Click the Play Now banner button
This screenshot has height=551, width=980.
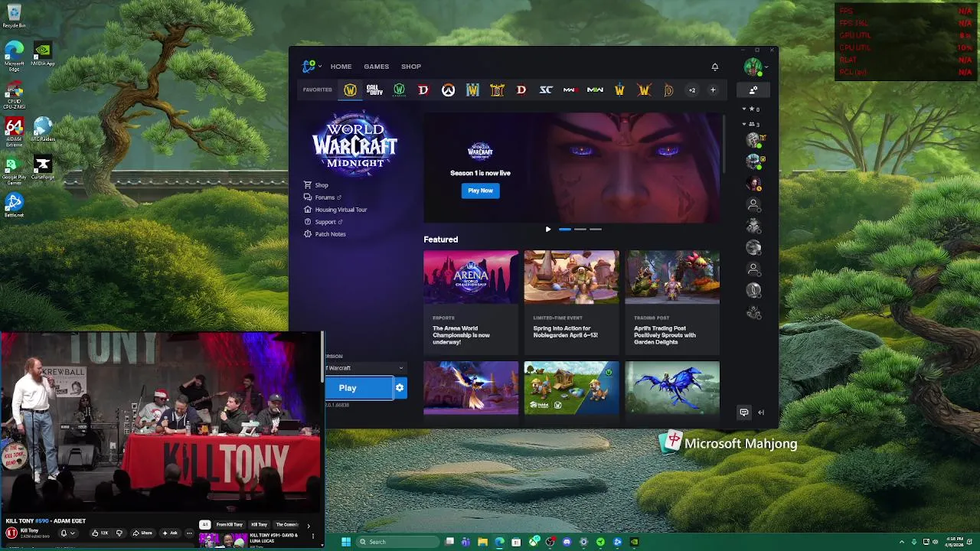pyautogui.click(x=480, y=191)
